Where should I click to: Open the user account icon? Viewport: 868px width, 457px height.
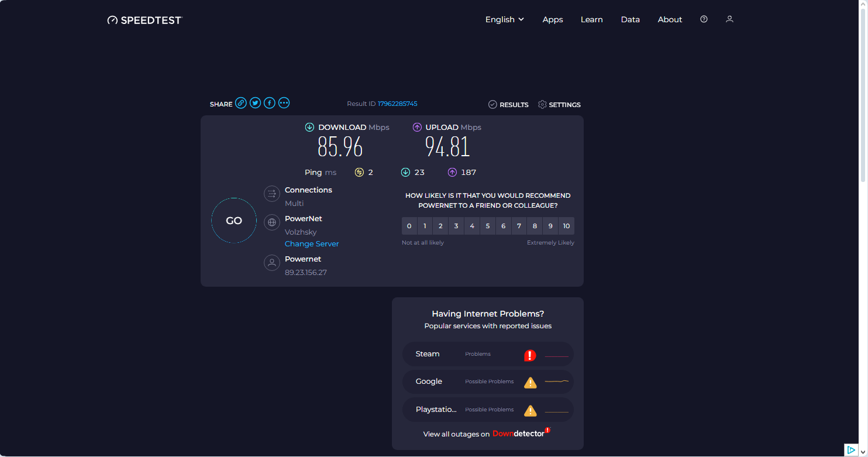(729, 19)
